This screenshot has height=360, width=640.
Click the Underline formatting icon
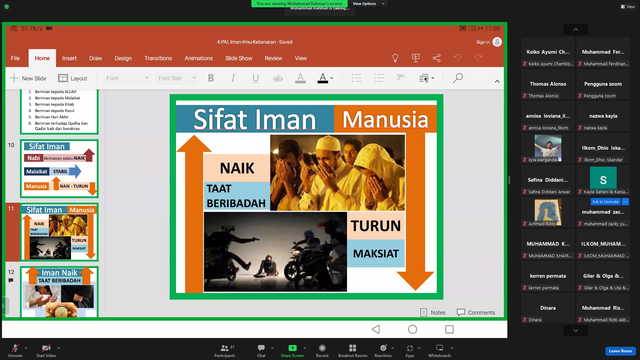point(256,78)
